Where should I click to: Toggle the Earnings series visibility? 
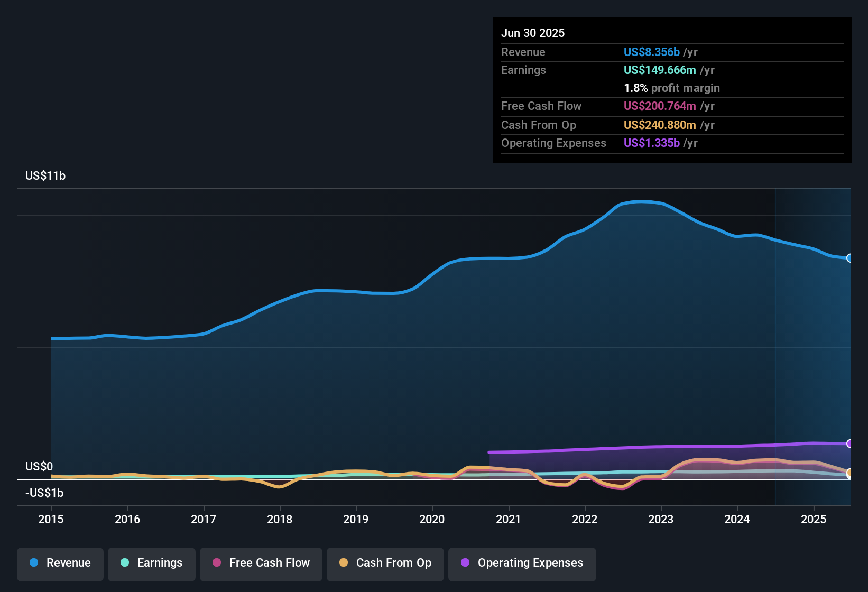point(152,563)
